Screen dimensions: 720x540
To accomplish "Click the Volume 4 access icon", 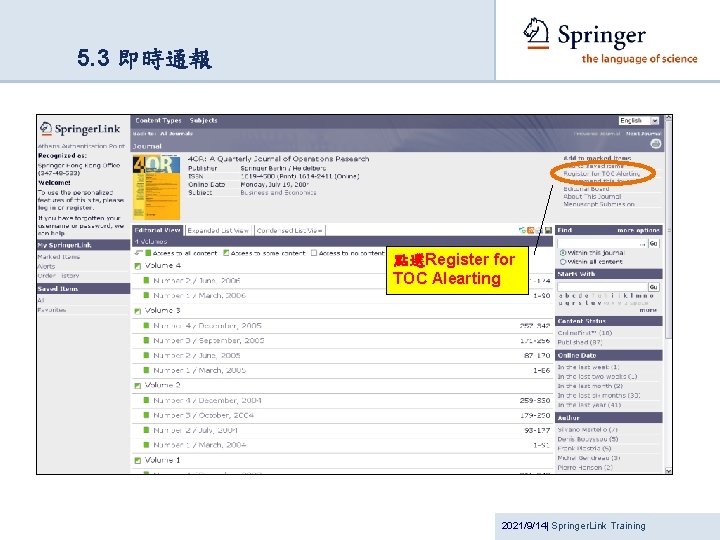I will tap(137, 266).
